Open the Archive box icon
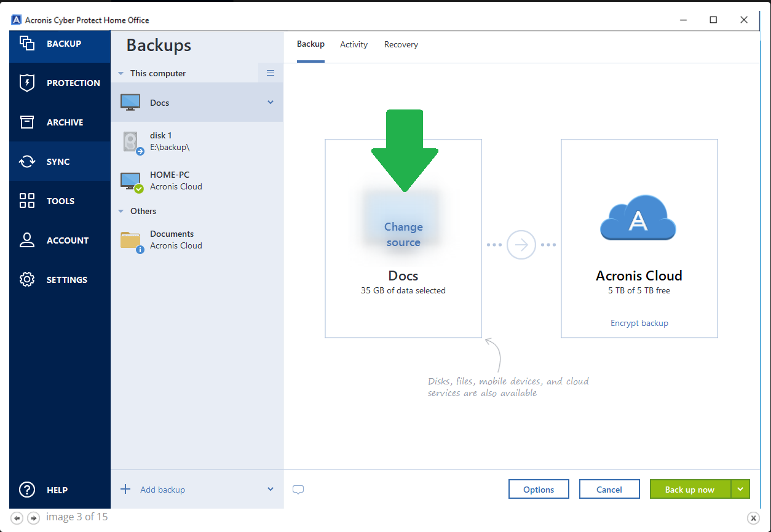Screen dimensions: 771x532 [26, 122]
